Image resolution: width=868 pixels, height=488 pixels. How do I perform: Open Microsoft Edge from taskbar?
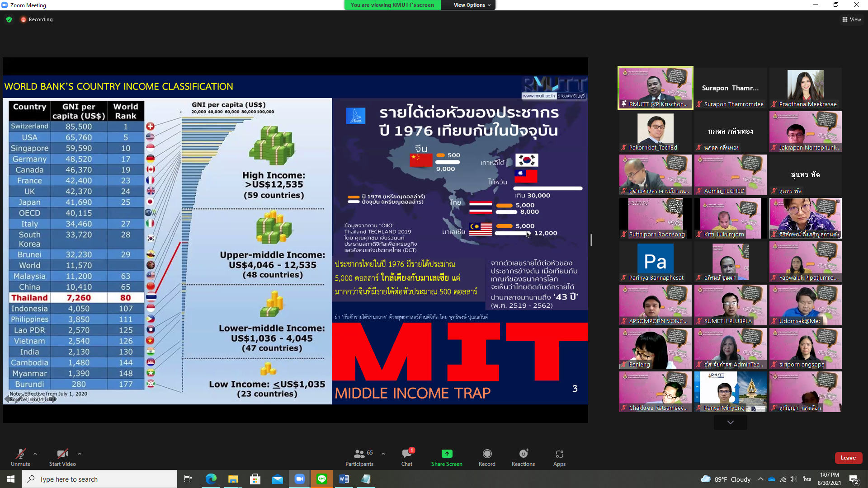(x=211, y=479)
